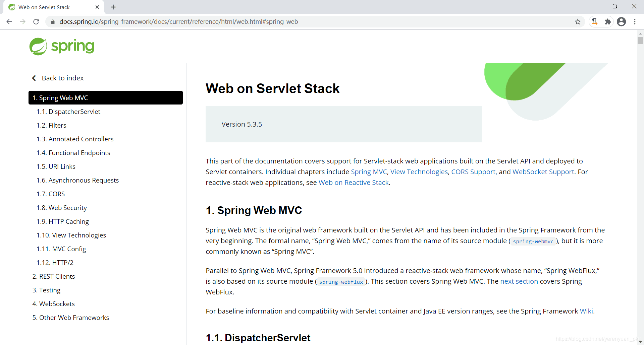This screenshot has width=644, height=345.
Task: Open 3. Testing chapter
Action: coord(46,290)
